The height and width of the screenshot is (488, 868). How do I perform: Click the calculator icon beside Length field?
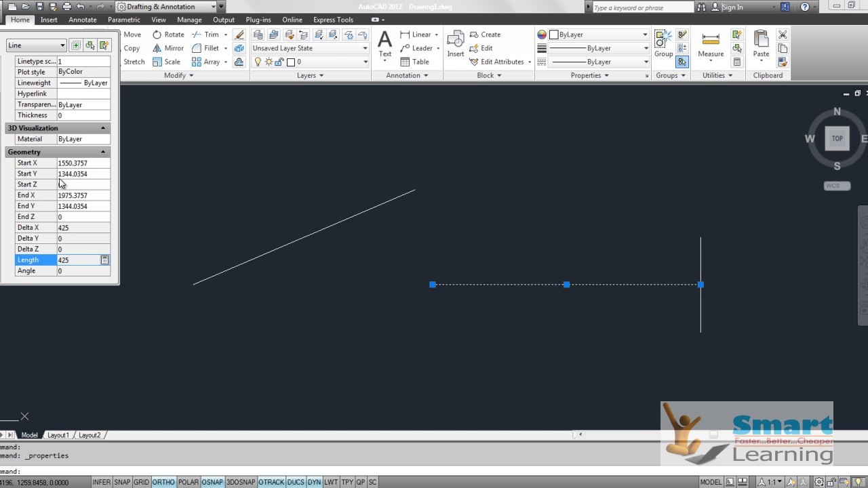pos(105,260)
